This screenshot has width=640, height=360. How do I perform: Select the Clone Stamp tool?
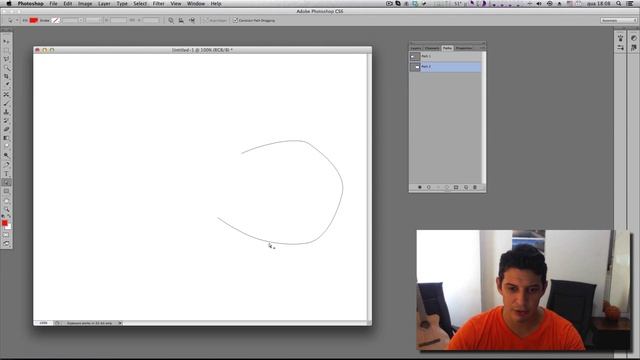6,111
